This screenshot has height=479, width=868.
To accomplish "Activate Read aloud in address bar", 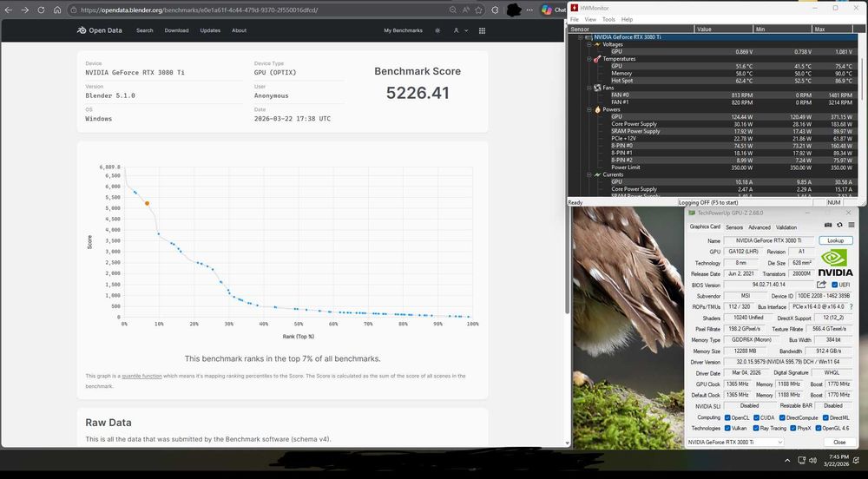I will 465,10.
